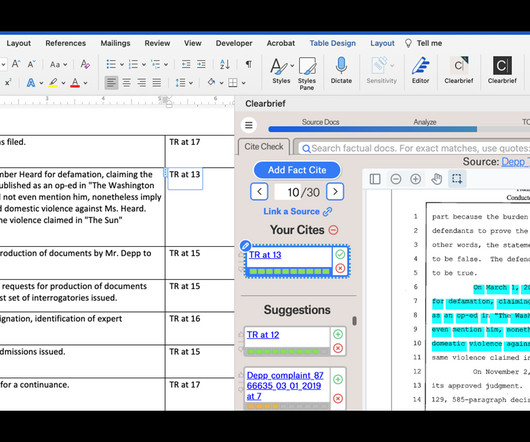The height and width of the screenshot is (442, 530).
Task: Click the Tell me search box
Action: 424,43
